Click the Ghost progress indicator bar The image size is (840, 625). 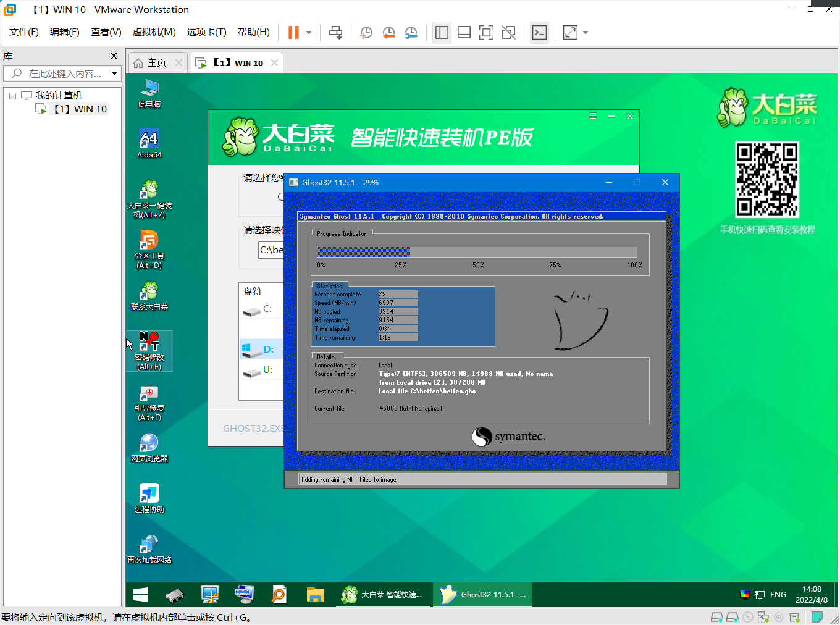(x=477, y=251)
